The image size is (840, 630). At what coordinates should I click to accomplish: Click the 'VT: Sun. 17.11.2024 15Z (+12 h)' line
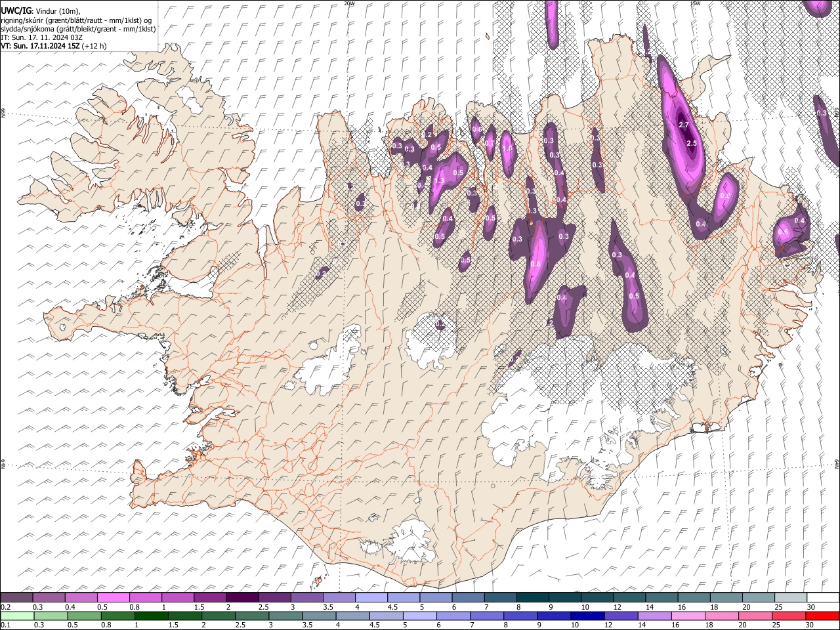54,46
